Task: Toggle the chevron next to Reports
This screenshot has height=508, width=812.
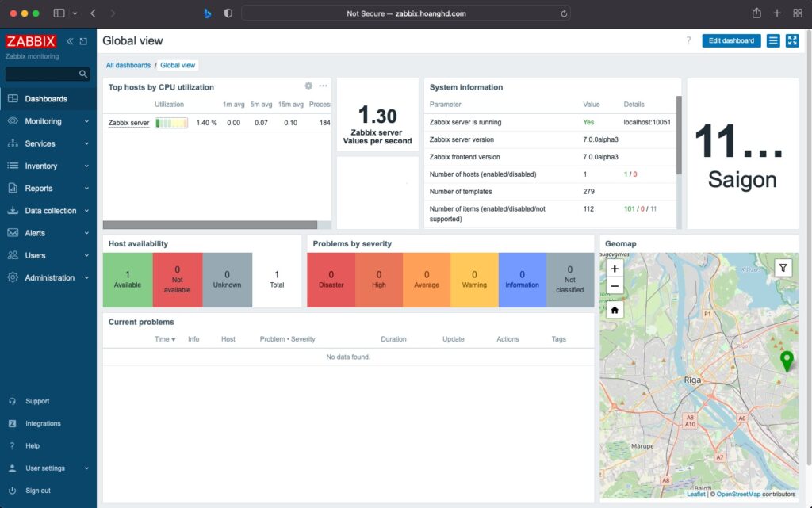Action: tap(86, 189)
